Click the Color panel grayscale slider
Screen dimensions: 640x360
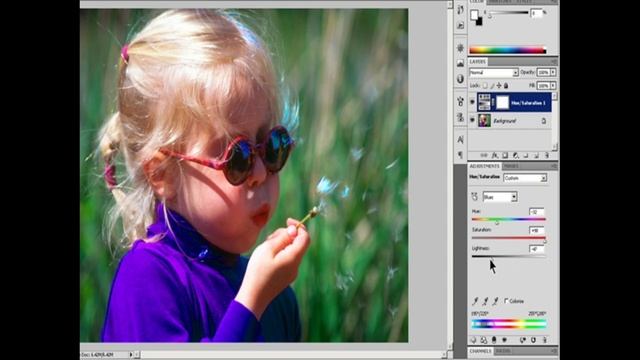pyautogui.click(x=508, y=13)
